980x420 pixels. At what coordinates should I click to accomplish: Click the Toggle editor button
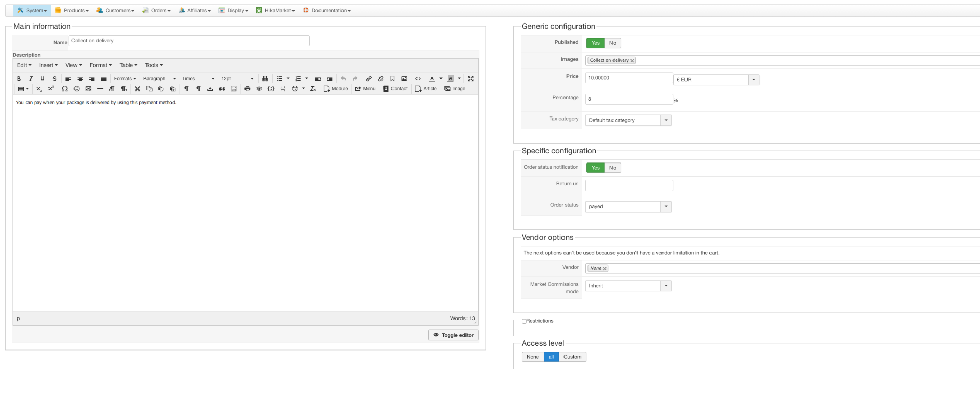(453, 335)
